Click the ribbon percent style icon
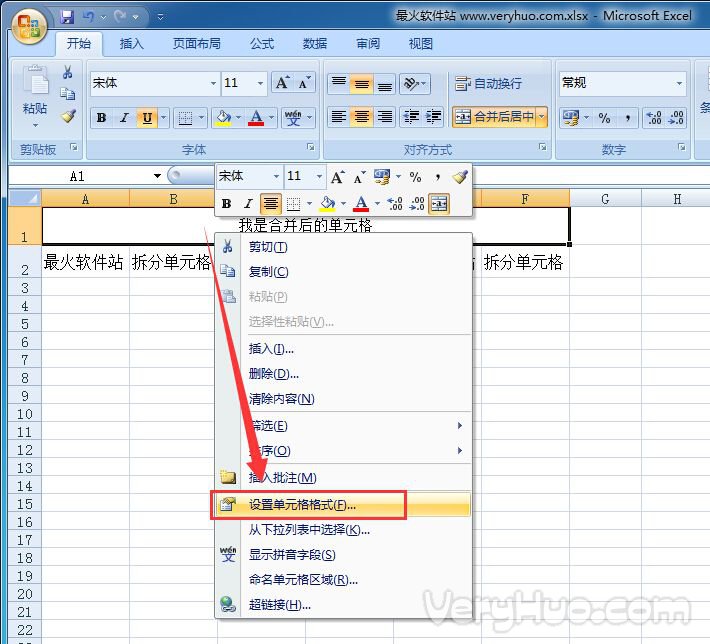 pos(604,118)
